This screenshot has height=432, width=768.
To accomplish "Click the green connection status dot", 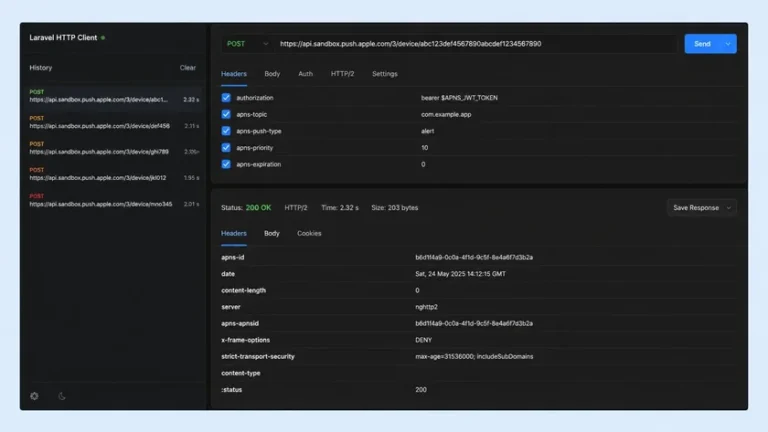I will tap(103, 38).
